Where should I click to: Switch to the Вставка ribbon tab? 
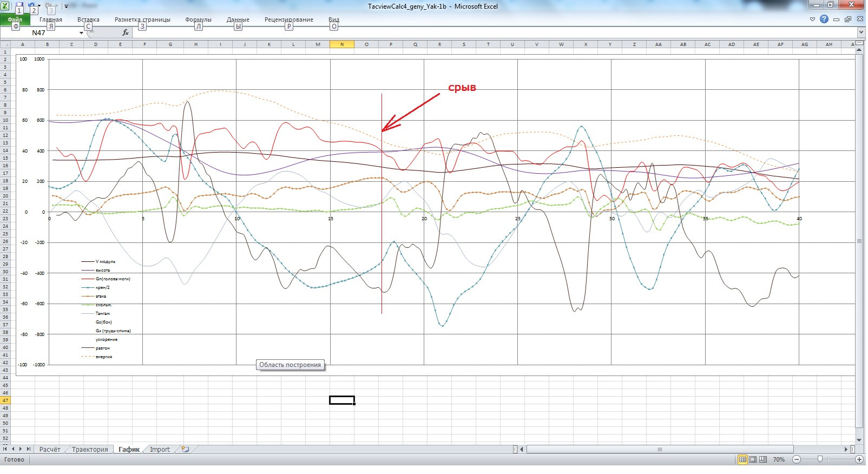88,19
